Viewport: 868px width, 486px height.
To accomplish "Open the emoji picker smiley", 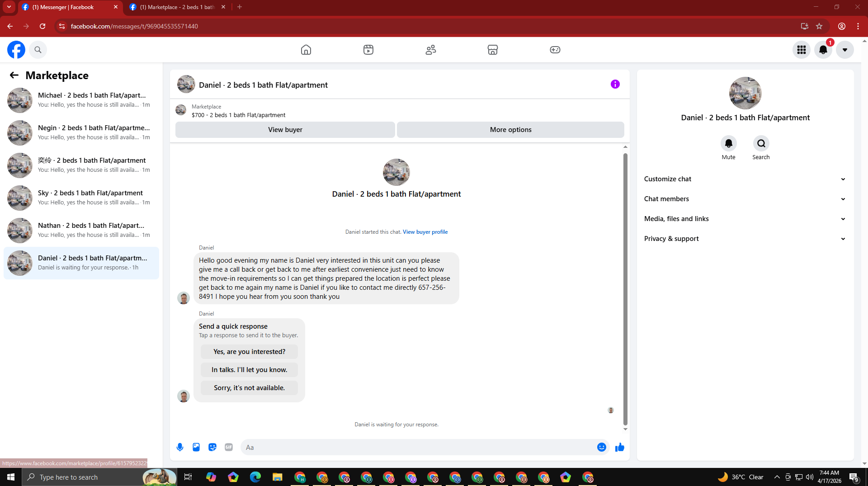I will click(x=602, y=447).
